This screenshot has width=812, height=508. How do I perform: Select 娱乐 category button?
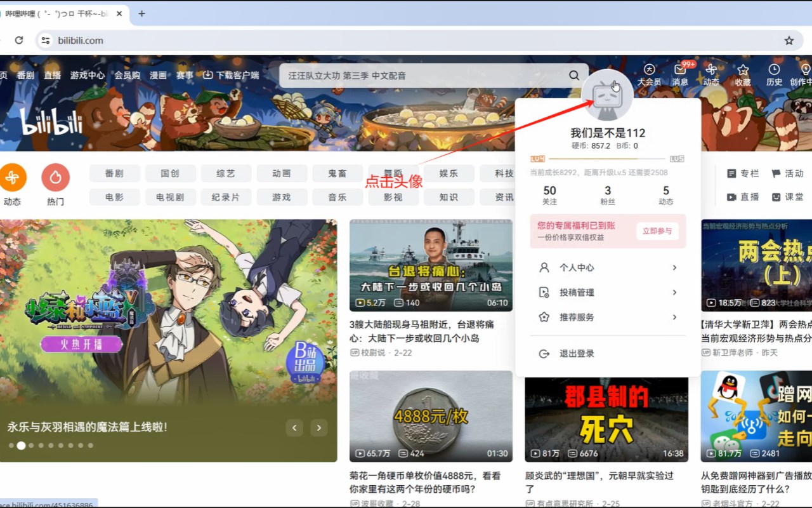[449, 173]
